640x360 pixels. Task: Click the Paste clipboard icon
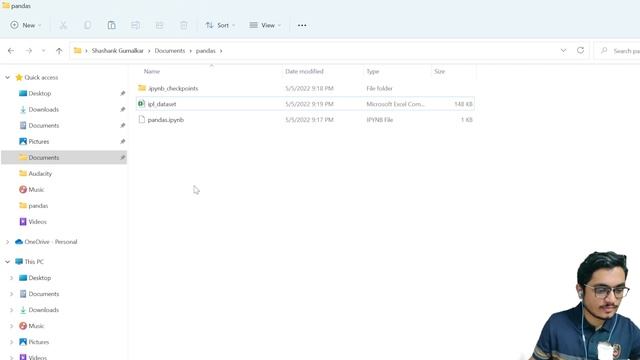[111, 25]
